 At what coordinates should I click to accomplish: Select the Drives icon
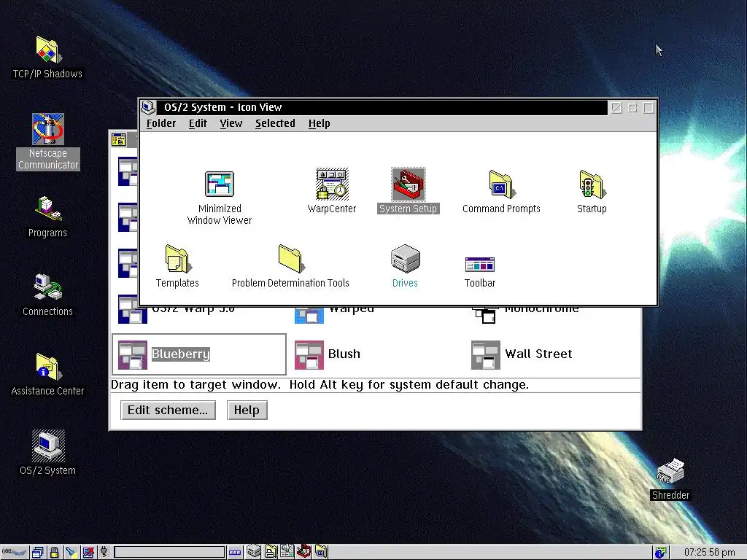point(406,259)
